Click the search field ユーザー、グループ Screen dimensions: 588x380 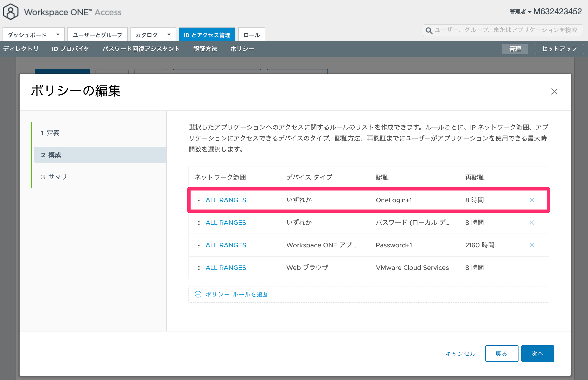click(x=503, y=30)
